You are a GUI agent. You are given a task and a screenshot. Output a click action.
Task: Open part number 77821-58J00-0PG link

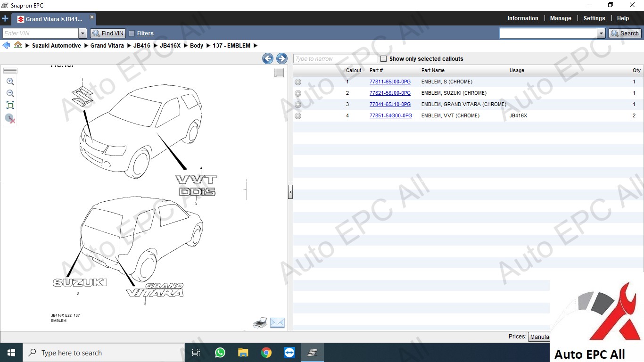pos(390,93)
